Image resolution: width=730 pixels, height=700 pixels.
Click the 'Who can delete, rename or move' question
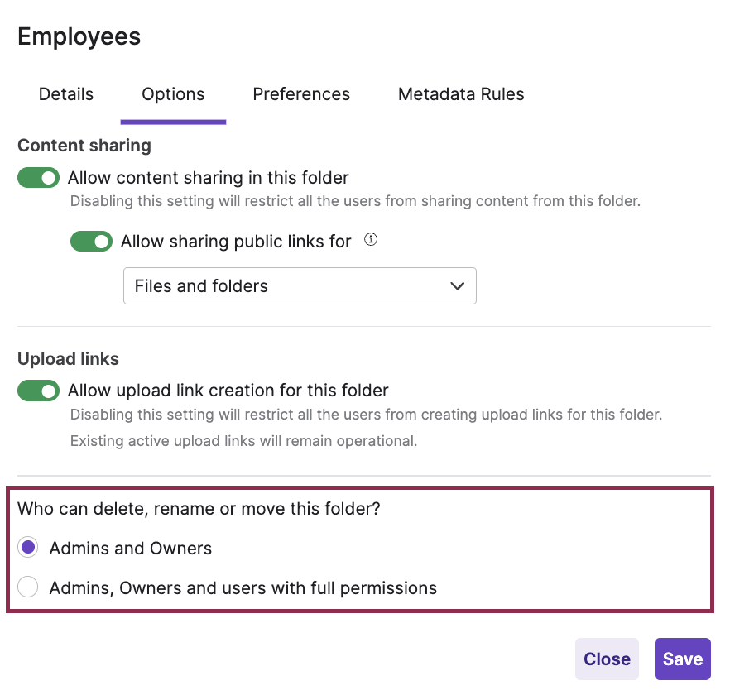click(x=199, y=509)
